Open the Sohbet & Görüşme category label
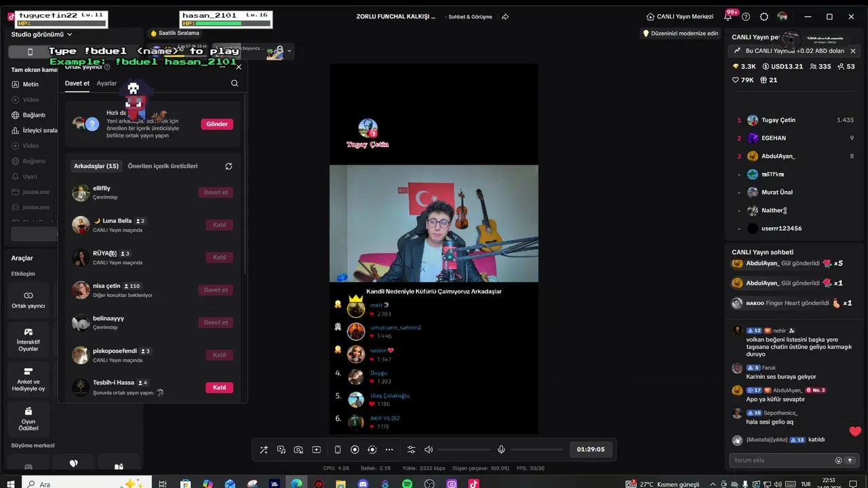Image resolution: width=868 pixels, height=488 pixels. (470, 17)
